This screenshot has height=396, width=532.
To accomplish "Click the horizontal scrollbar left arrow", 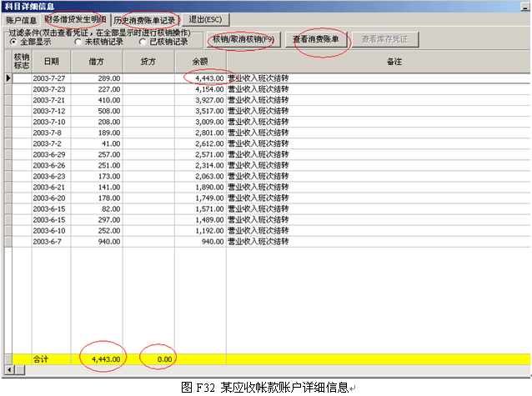I will pos(8,368).
